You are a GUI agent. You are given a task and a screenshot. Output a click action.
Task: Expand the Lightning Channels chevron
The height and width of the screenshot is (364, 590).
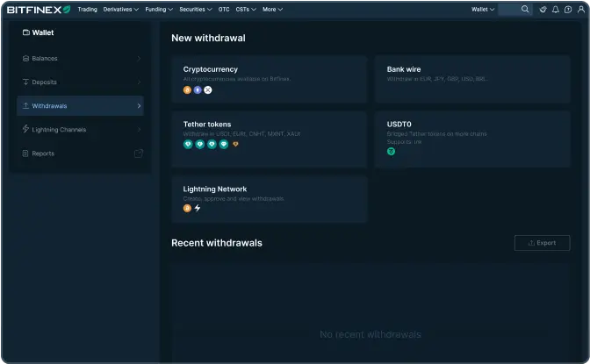pos(139,129)
